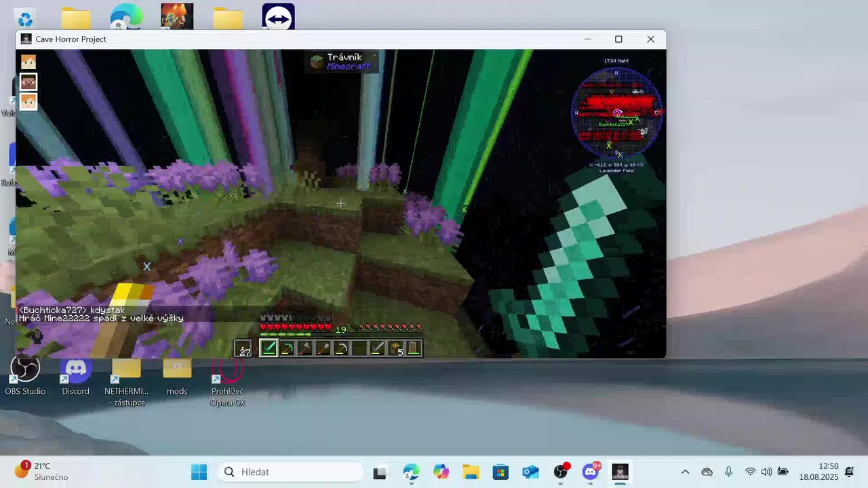Click the microphone tray icon
The width and height of the screenshot is (868, 488).
728,472
